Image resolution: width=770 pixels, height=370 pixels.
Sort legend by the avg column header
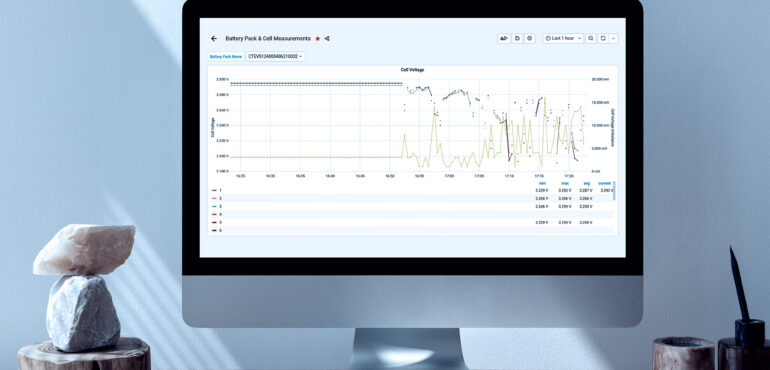pyautogui.click(x=586, y=183)
